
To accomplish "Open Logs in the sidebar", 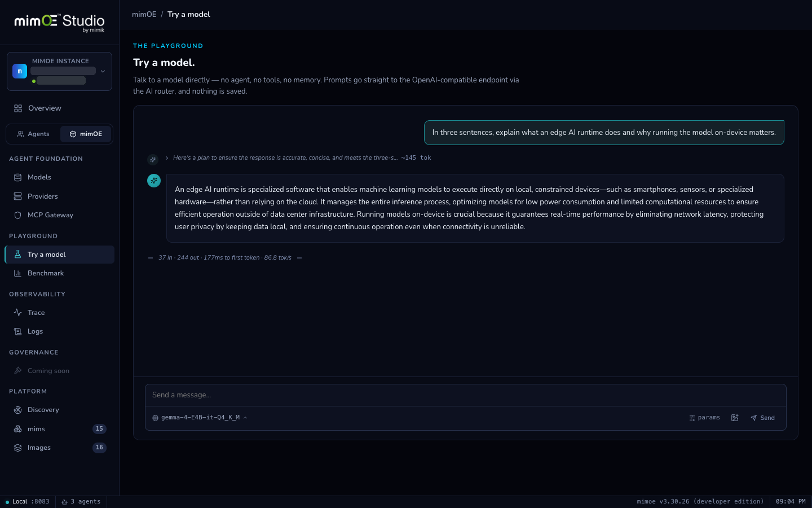I will click(59, 331).
